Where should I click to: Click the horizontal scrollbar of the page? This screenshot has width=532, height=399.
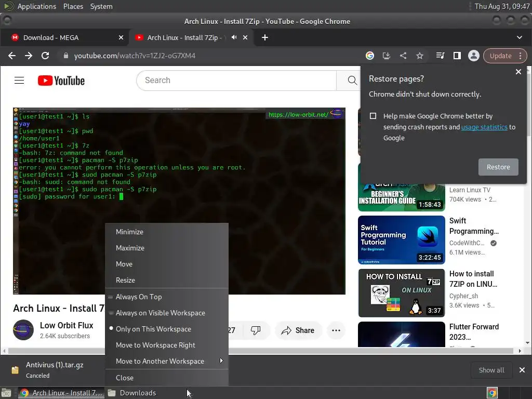[x=261, y=351]
